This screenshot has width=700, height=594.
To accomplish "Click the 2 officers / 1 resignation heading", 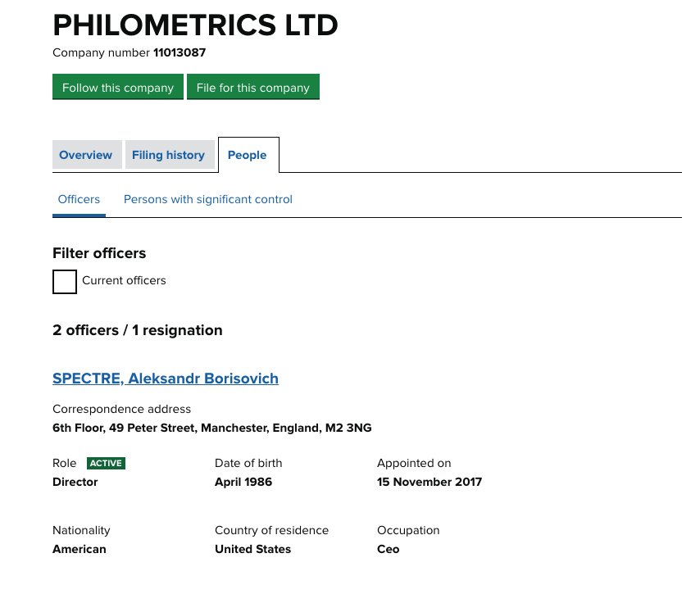I will (138, 330).
